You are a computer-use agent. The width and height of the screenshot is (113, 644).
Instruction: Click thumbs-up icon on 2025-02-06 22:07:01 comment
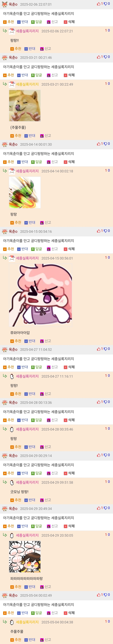99,4
